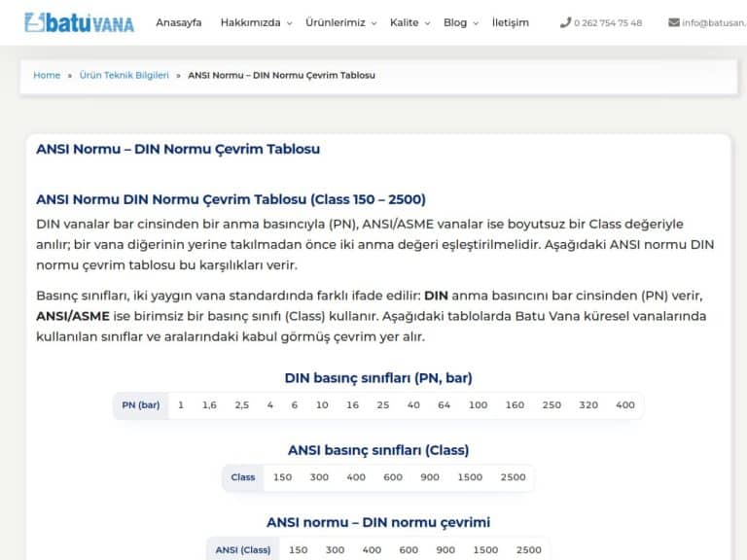Image resolution: width=747 pixels, height=560 pixels.
Task: Expand the Hakkımızda dropdown chevron
Action: pos(289,23)
